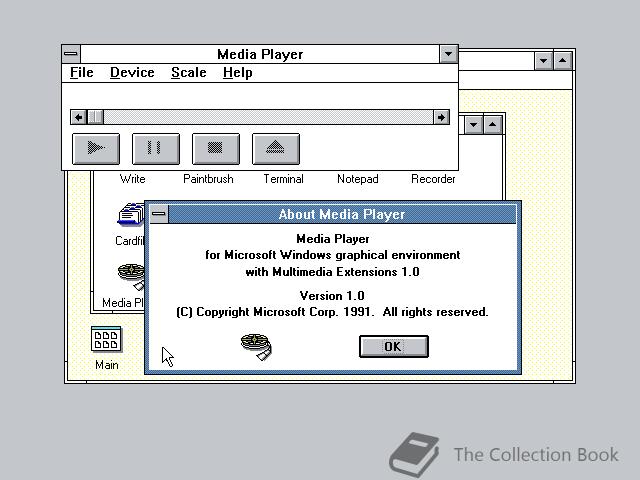Image resolution: width=640 pixels, height=480 pixels.
Task: Click the right arrow of seek scrollbar
Action: click(441, 118)
